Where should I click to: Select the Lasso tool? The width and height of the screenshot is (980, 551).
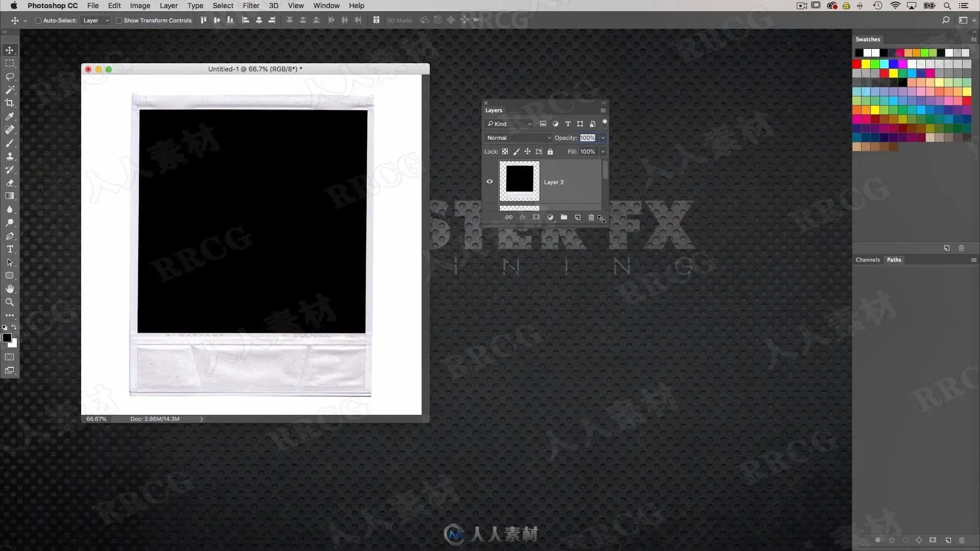(10, 77)
